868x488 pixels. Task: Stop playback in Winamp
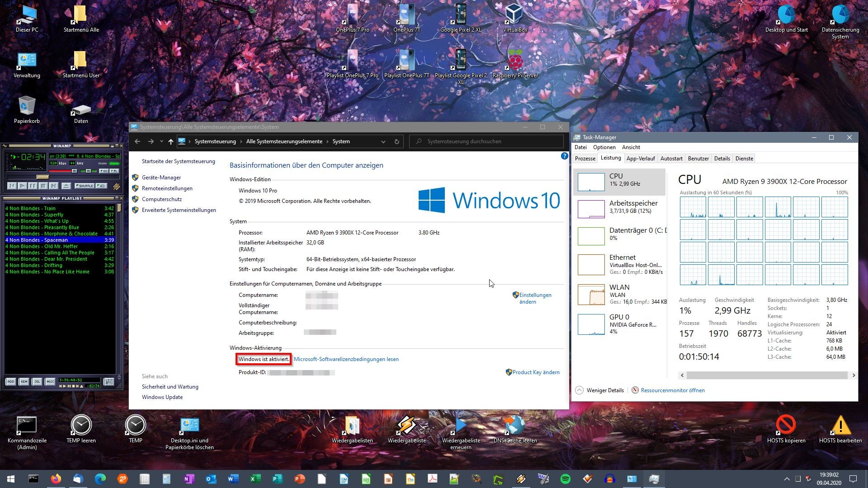43,186
